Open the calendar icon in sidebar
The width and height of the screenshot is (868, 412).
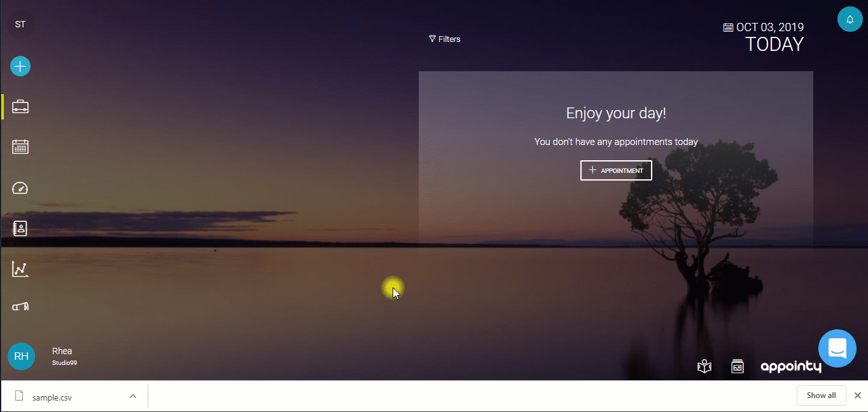(x=20, y=147)
